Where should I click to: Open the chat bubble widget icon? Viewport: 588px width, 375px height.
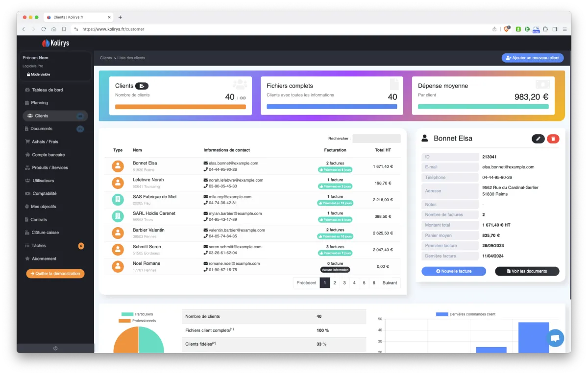point(555,338)
